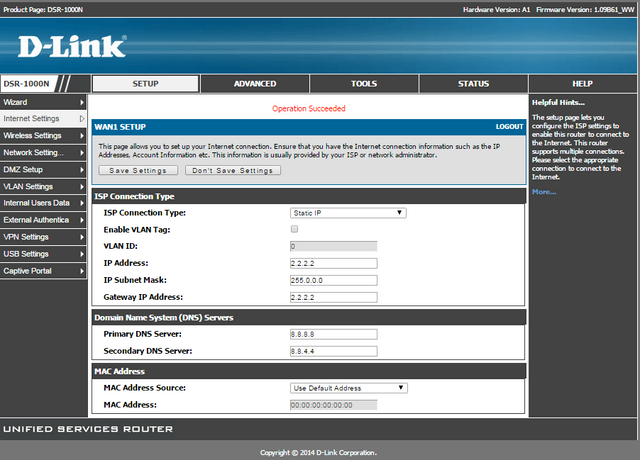Click the VLAN ID field
Viewport: 640px width, 460px height.
[333, 246]
